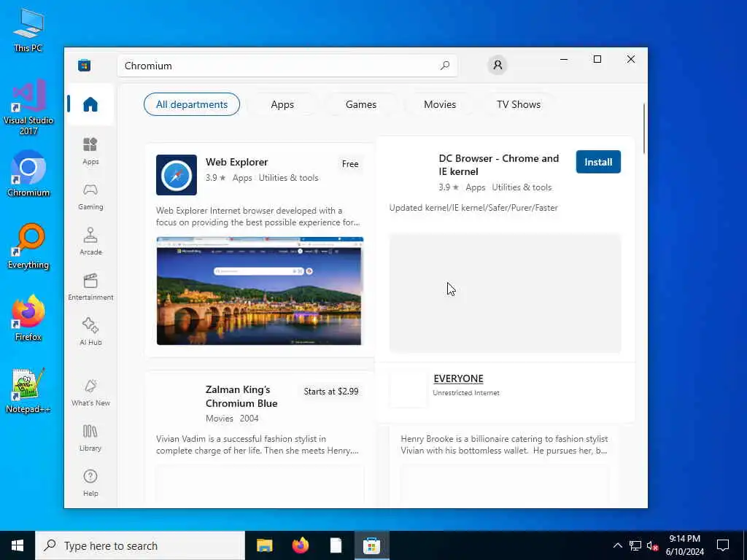Click the EVERYONE rating link
The width and height of the screenshot is (747, 560).
[x=458, y=378]
